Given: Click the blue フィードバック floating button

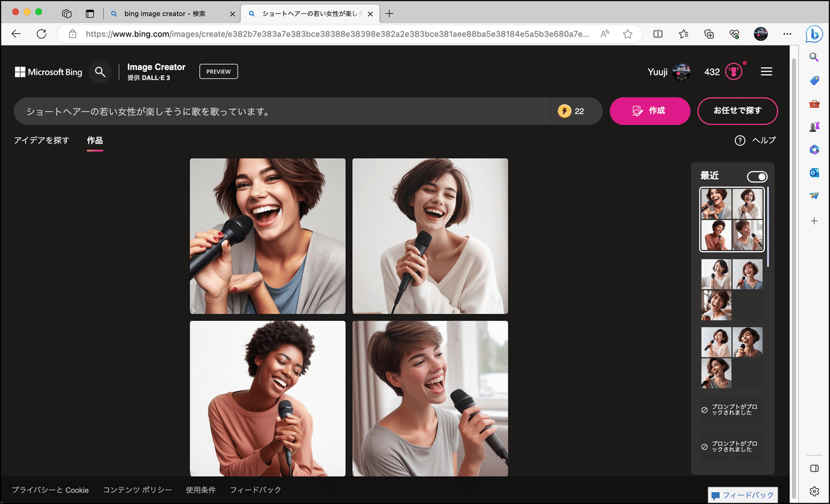Looking at the screenshot, I should (743, 496).
